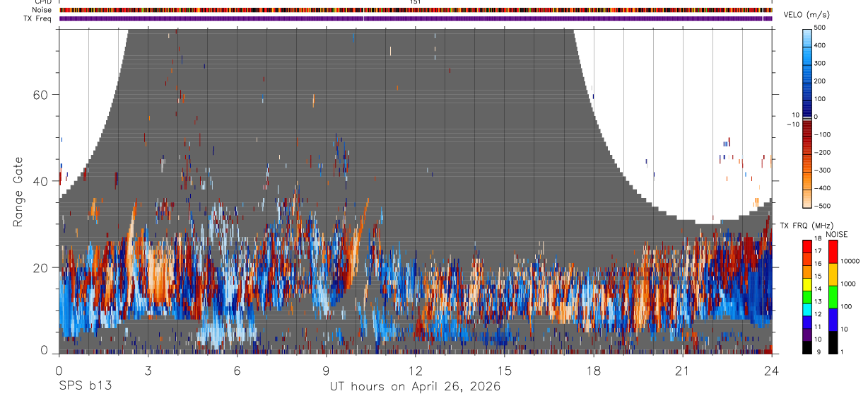Click the x-axis tick label '6'
Image resolution: width=868 pixels, height=401 pixels.
(x=237, y=370)
